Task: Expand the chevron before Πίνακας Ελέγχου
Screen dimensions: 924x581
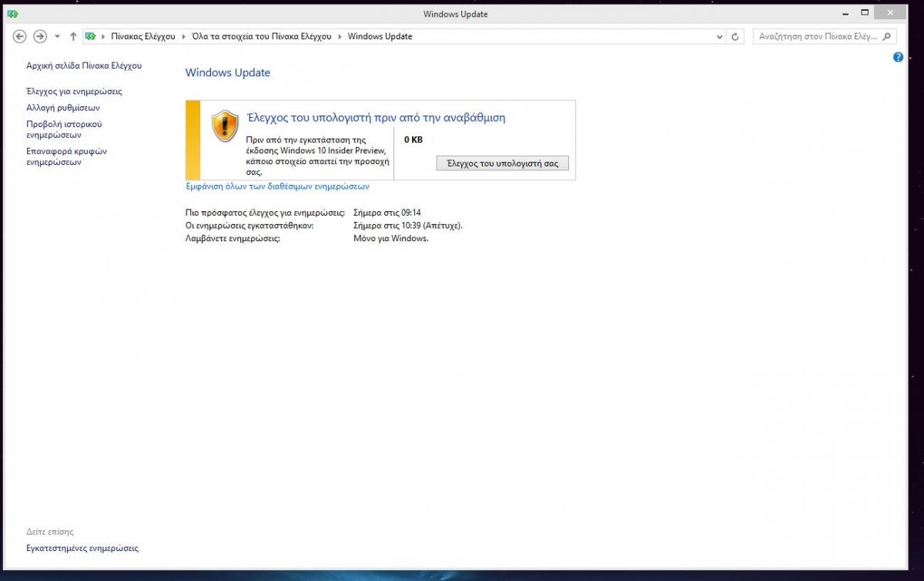Action: point(103,36)
